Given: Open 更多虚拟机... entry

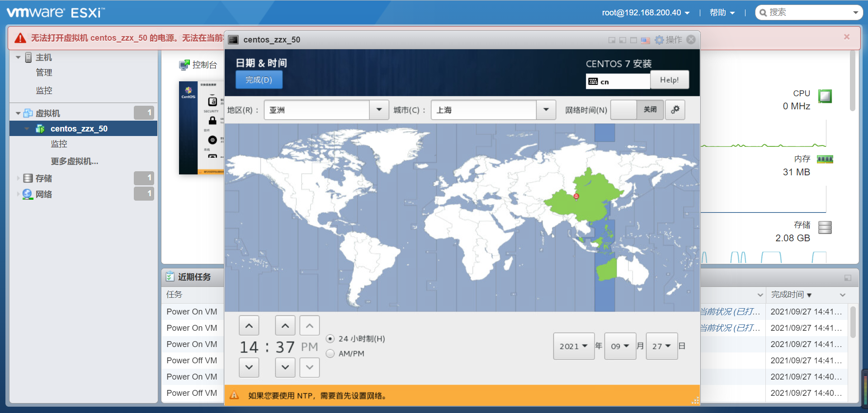Looking at the screenshot, I should coord(75,161).
